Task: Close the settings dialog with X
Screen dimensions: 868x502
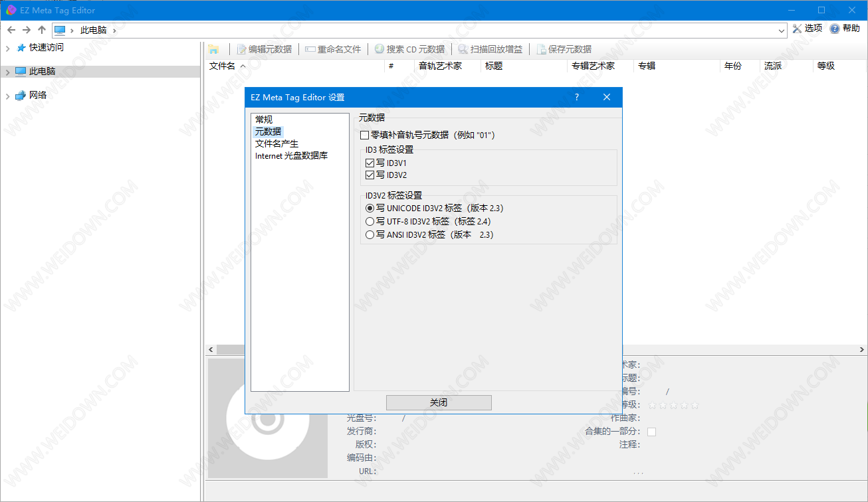Action: 607,97
